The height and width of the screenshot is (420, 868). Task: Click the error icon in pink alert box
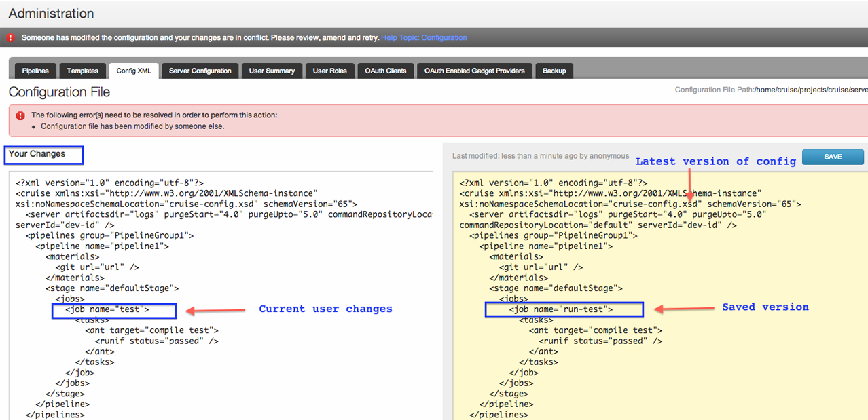coord(20,115)
